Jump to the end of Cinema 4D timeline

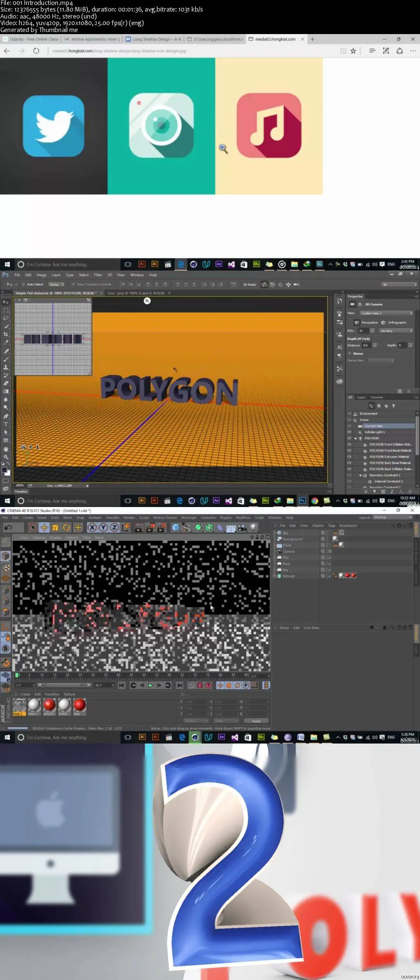tap(180, 685)
